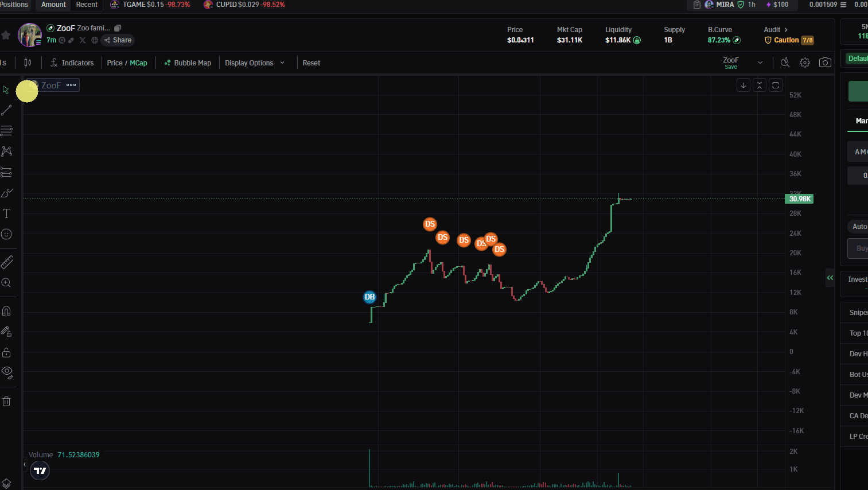Click the clipboard icon beside MIRA
The height and width of the screenshot is (490, 868).
pyautogui.click(x=697, y=5)
